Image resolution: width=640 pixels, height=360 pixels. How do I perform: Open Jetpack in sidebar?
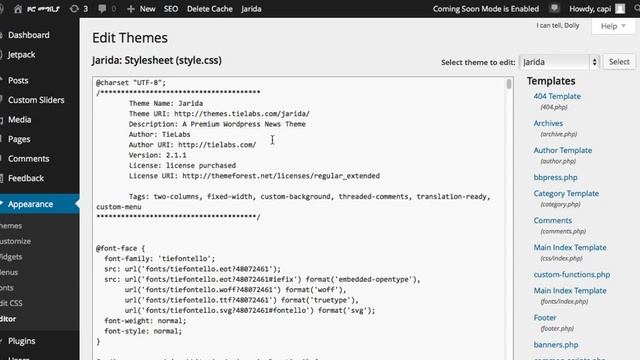tap(21, 55)
